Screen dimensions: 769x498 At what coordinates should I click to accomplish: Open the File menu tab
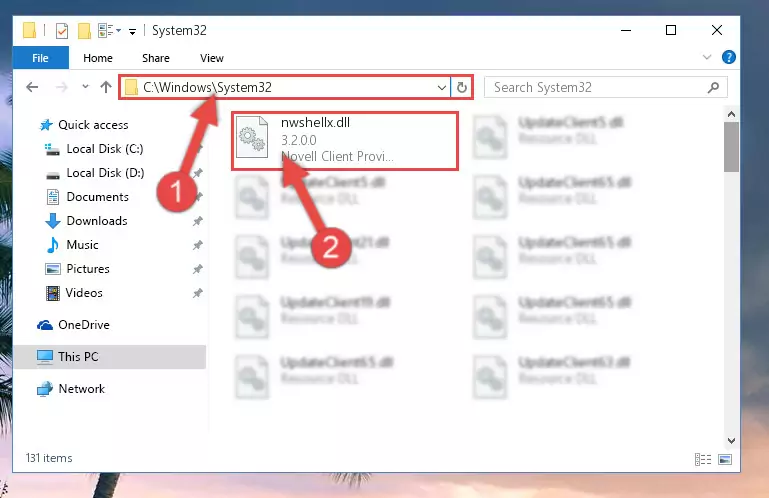point(40,58)
